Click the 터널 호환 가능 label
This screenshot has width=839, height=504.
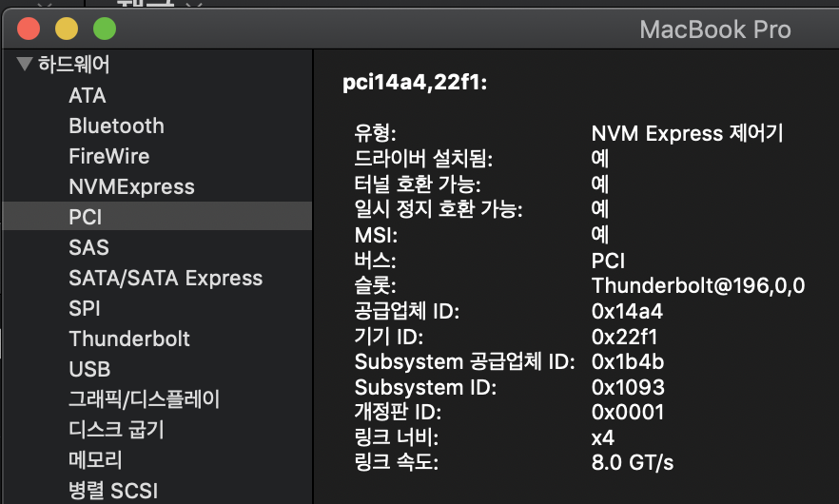418,184
